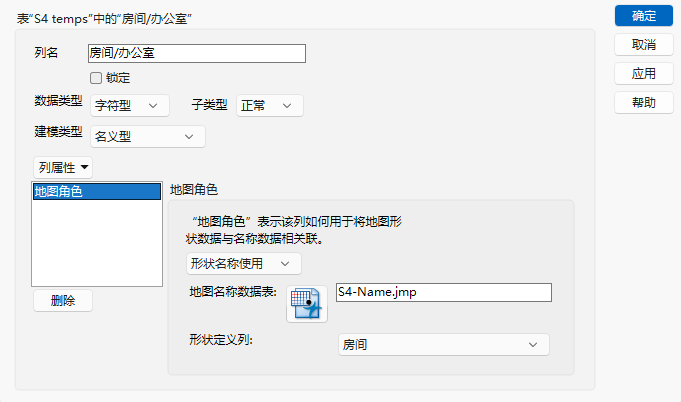This screenshot has height=402, width=681.
Task: Open the 子类型 正常 dropdown
Action: 270,105
